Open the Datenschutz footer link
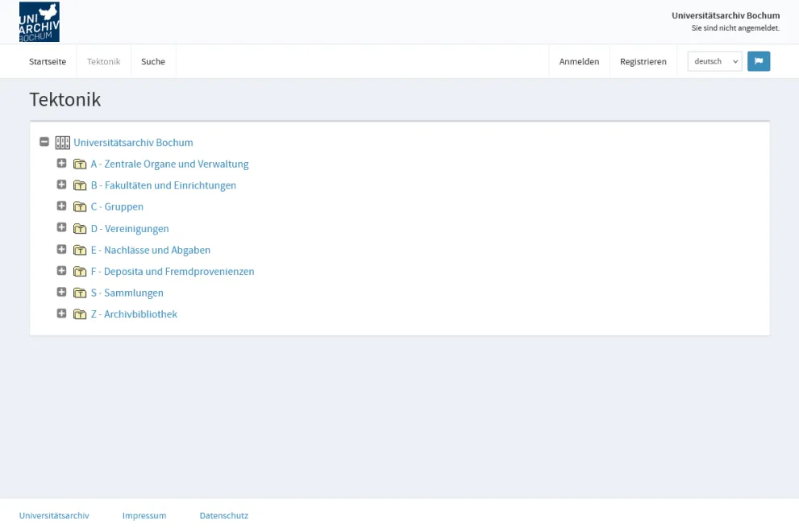The height and width of the screenshot is (532, 799). pos(224,515)
